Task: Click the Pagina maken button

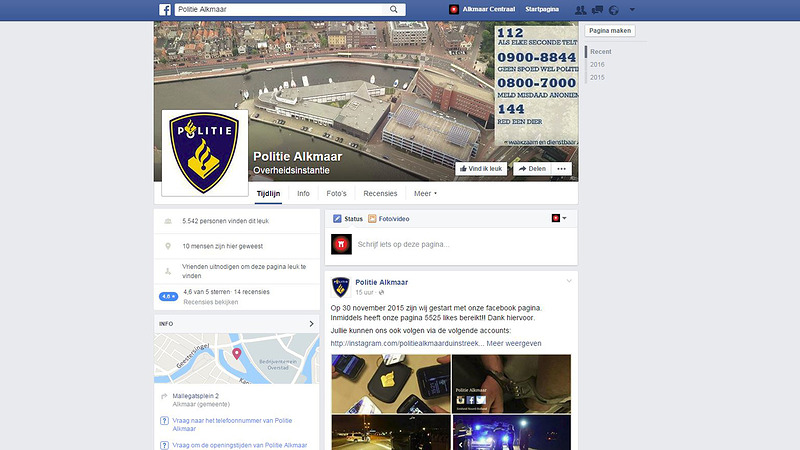Action: (610, 31)
